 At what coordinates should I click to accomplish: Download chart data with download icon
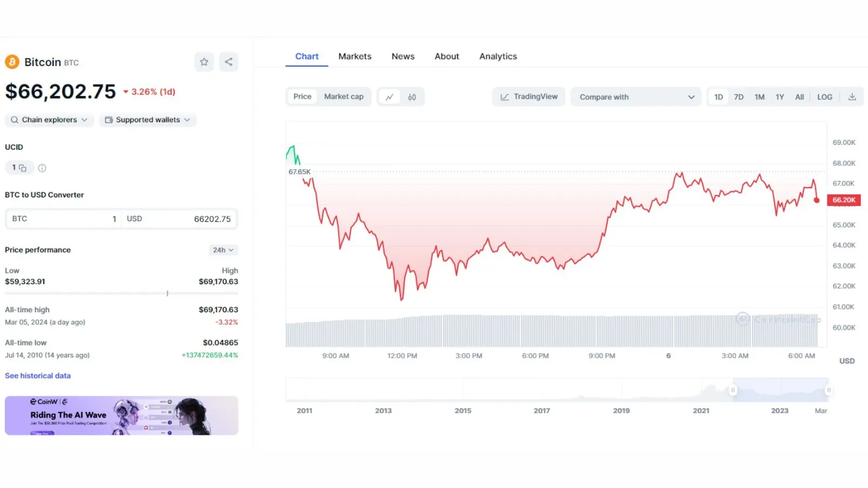click(852, 97)
